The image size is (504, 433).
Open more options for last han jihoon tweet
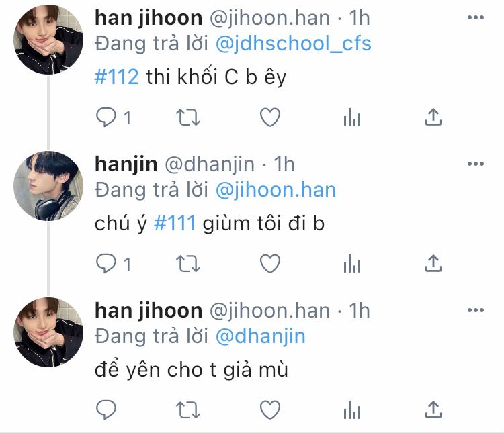(476, 310)
